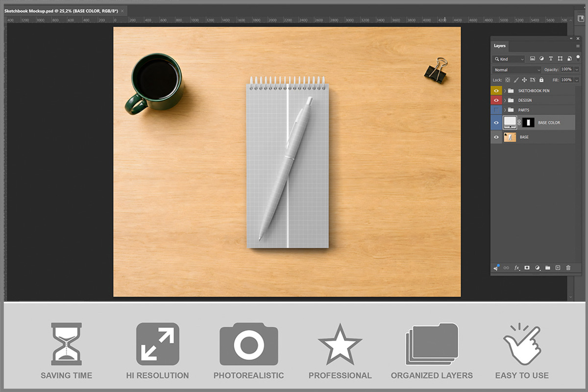The image size is (588, 392).
Task: Create a new layer icon
Action: pyautogui.click(x=558, y=268)
